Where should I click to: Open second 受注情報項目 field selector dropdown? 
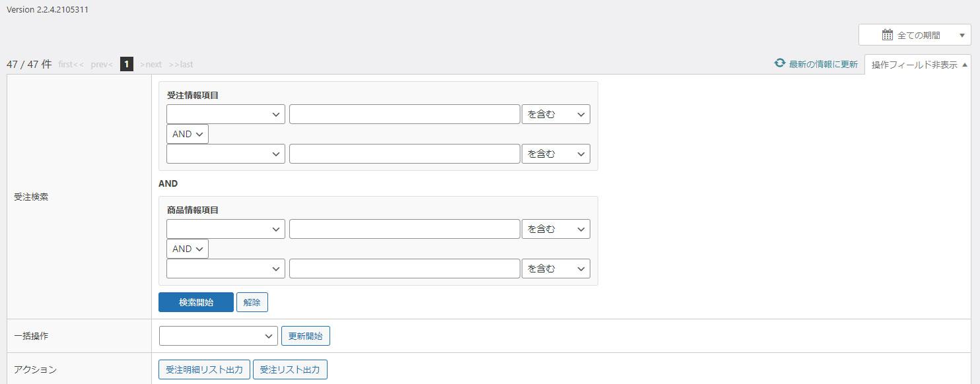(x=226, y=154)
